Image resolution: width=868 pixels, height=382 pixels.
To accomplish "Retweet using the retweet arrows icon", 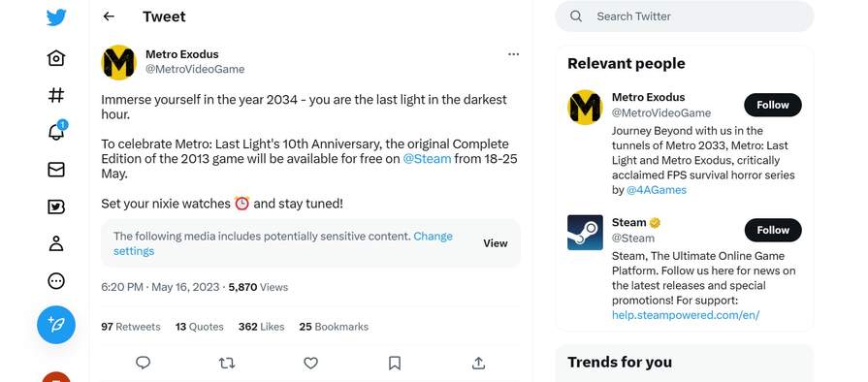I will (x=226, y=363).
